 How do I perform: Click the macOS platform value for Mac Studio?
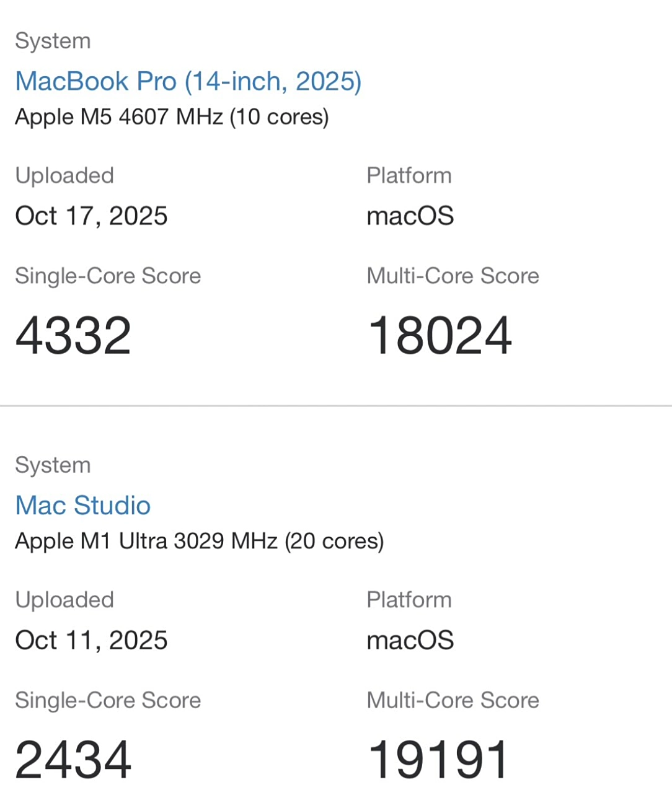(x=410, y=640)
